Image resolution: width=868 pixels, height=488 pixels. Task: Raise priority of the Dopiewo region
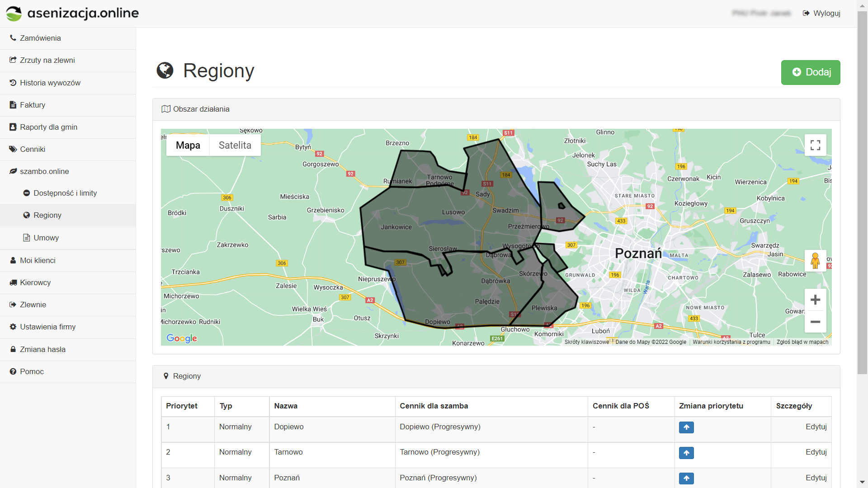[686, 427]
